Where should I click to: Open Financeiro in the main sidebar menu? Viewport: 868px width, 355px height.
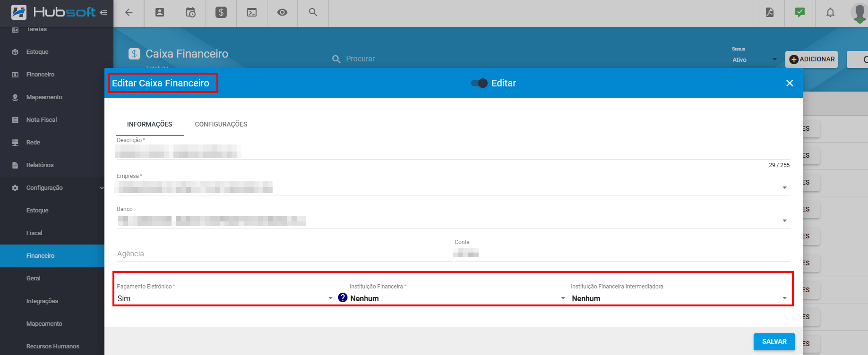(x=40, y=75)
